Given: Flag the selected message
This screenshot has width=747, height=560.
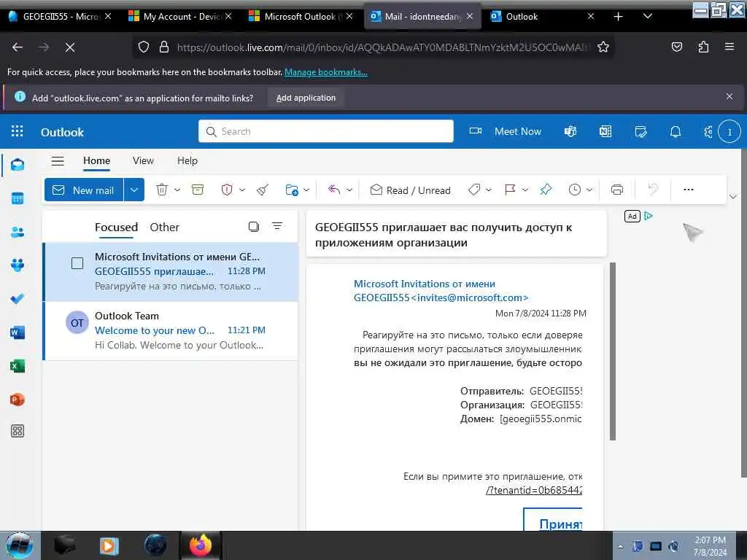Looking at the screenshot, I should click(510, 190).
